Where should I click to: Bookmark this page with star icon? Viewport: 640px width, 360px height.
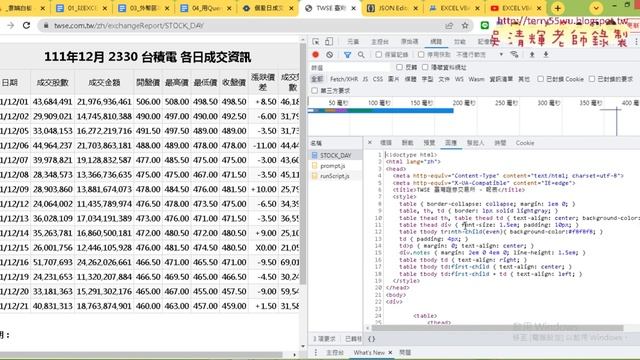coord(465,25)
